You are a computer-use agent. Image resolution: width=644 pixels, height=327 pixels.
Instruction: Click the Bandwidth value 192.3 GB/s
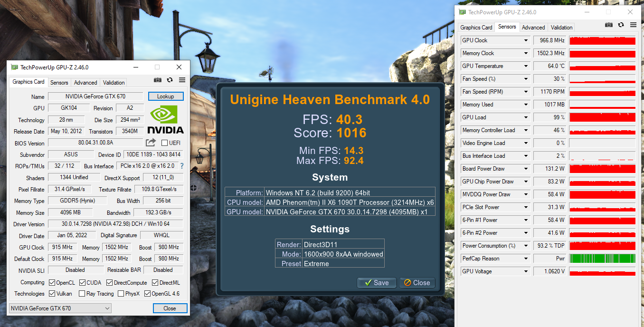pyautogui.click(x=159, y=212)
